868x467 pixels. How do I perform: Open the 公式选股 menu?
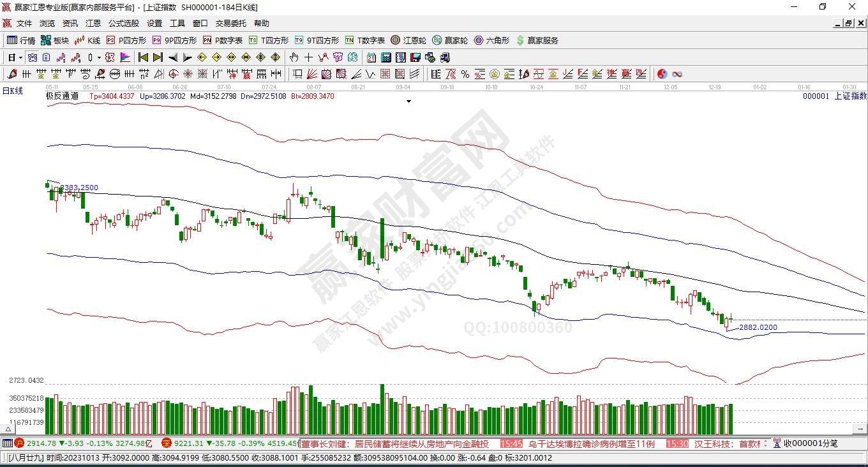(123, 24)
